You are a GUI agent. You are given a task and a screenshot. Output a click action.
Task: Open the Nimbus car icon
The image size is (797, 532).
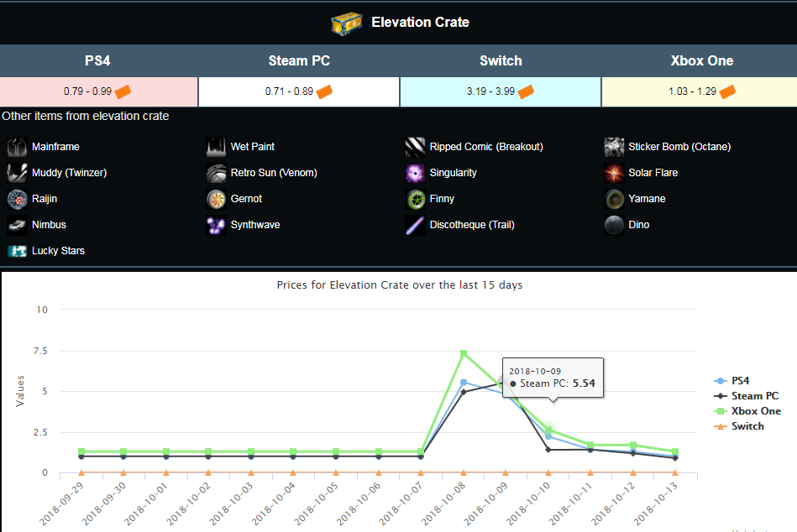[17, 225]
